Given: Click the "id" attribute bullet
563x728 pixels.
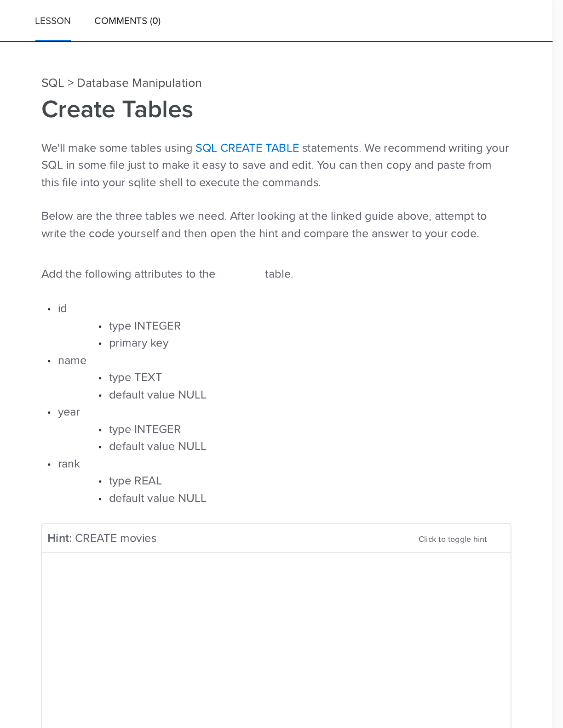Looking at the screenshot, I should coord(63,308).
